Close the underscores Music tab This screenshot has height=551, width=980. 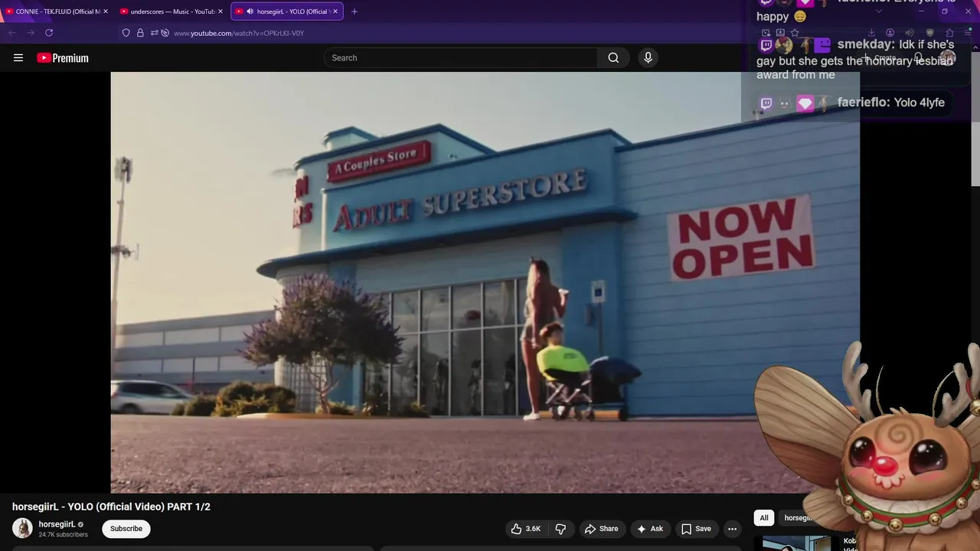pos(220,11)
